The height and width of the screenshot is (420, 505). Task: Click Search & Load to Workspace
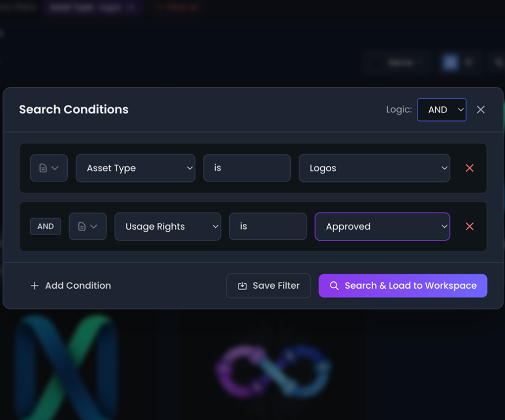click(x=403, y=285)
